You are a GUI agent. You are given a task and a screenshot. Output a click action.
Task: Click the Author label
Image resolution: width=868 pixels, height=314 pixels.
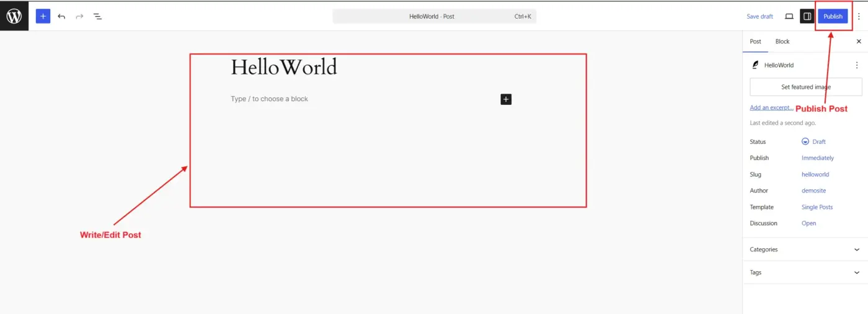coord(759,191)
